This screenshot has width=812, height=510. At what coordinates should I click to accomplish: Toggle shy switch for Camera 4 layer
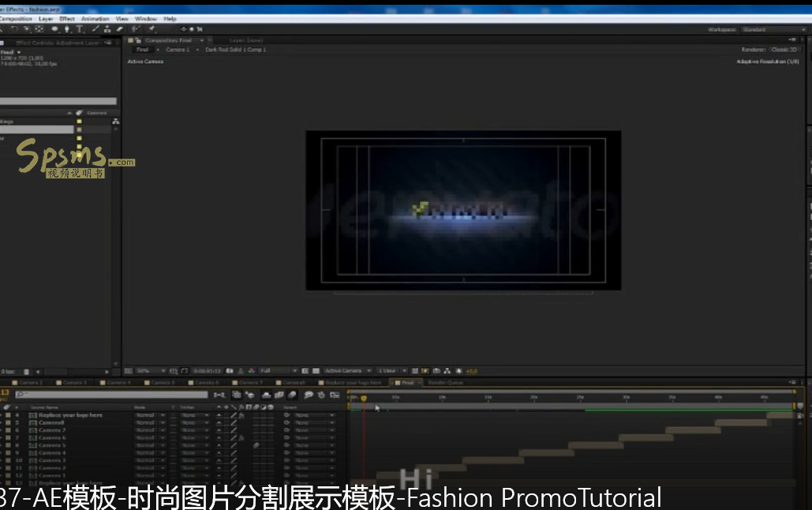point(219,452)
